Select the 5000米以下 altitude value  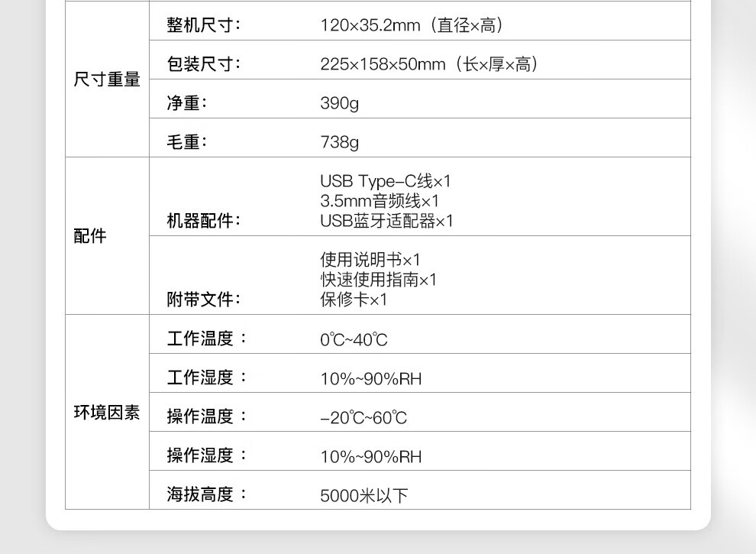tap(363, 496)
